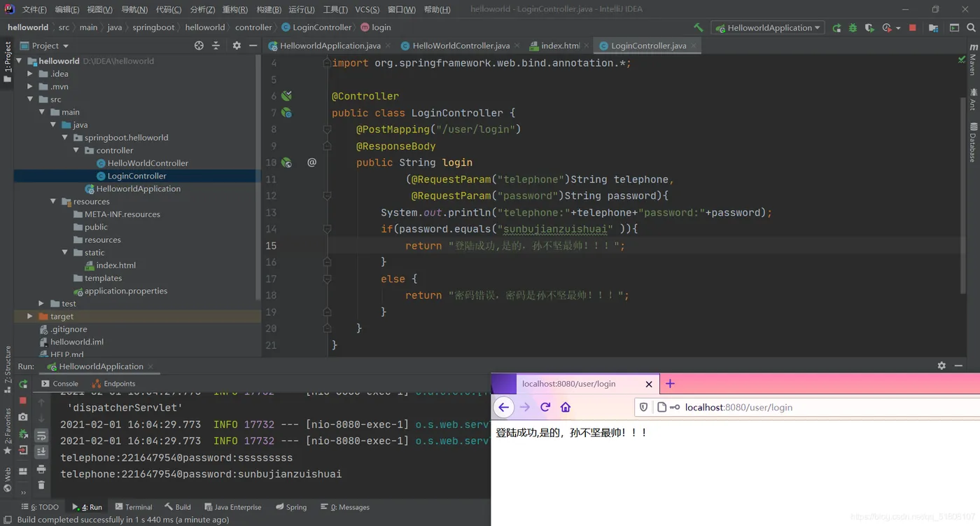The height and width of the screenshot is (526, 980).
Task: Clear console with trash icon
Action: click(x=41, y=485)
